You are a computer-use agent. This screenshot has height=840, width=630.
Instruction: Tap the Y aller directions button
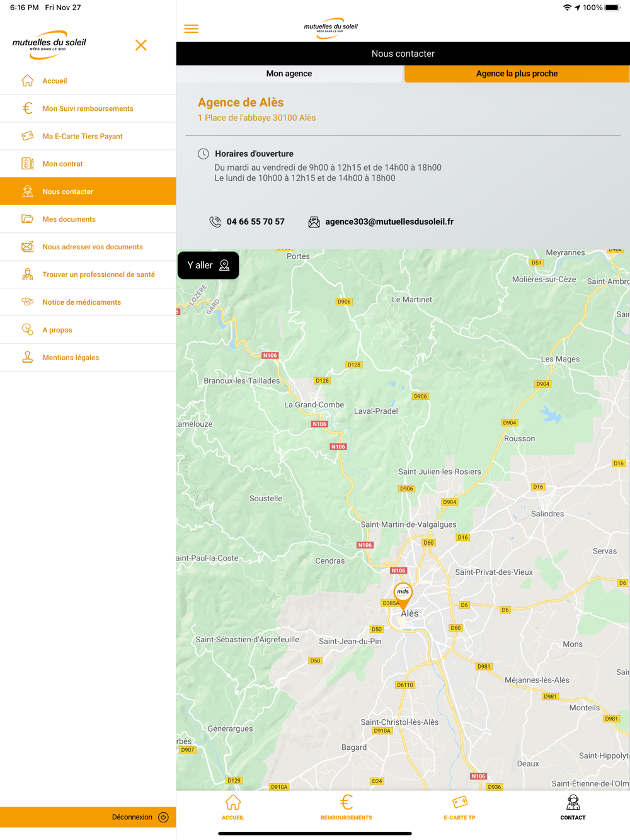[209, 266]
